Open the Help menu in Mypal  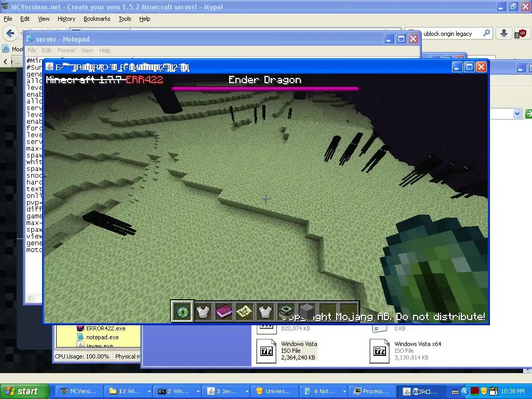pyautogui.click(x=144, y=19)
